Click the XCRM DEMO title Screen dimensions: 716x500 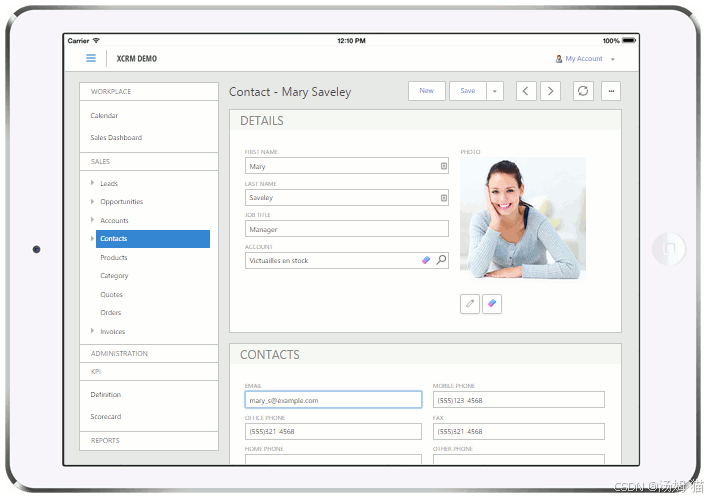tap(137, 58)
